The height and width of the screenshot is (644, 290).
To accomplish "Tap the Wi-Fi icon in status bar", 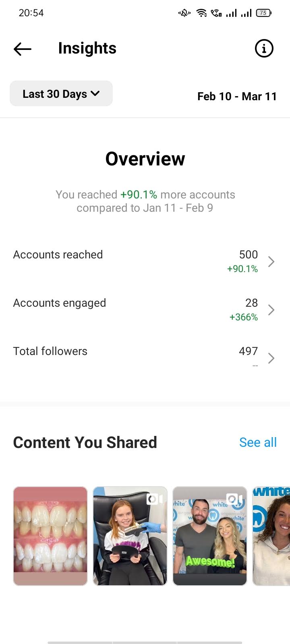I will pyautogui.click(x=201, y=13).
